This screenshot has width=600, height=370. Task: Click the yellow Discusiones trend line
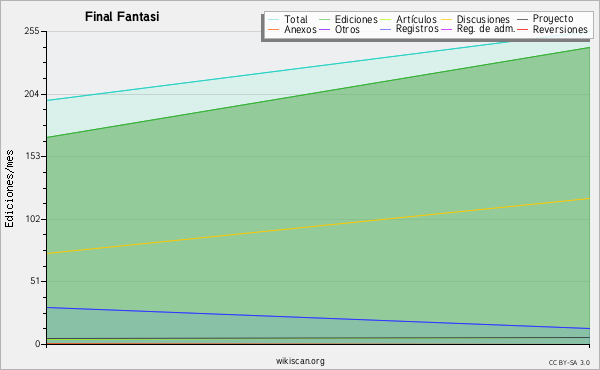(318, 226)
